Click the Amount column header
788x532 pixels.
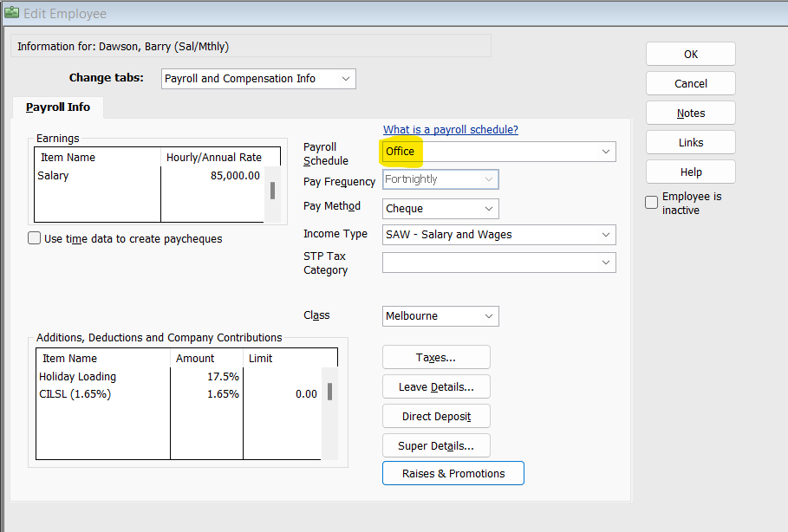pyautogui.click(x=206, y=358)
